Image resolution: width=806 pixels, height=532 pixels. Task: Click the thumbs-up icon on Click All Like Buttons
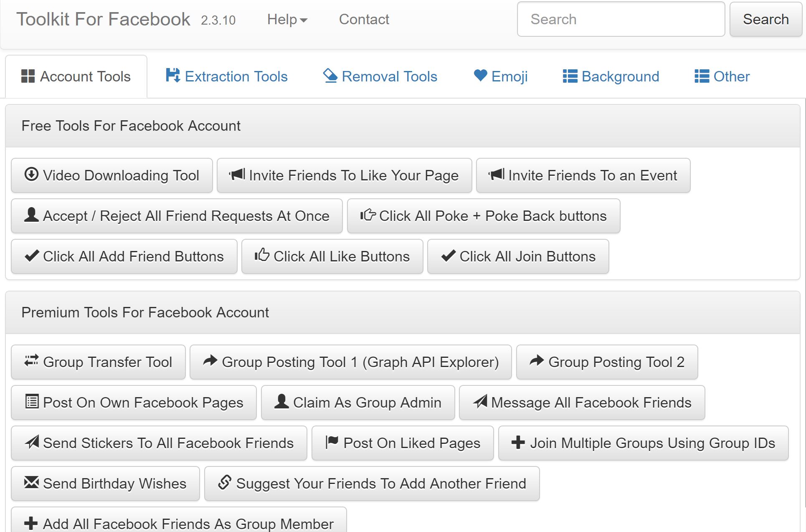(x=262, y=255)
